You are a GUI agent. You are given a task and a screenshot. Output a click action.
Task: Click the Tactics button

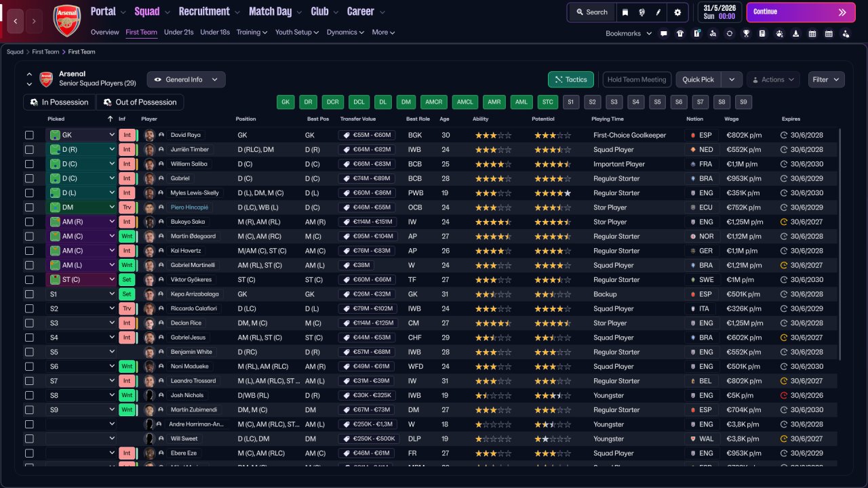[571, 79]
